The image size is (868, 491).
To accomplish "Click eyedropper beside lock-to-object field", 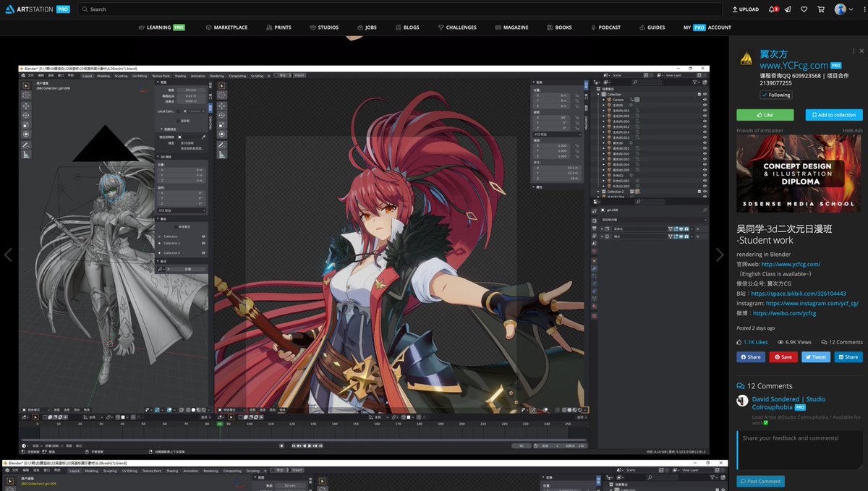I will pos(203,137).
